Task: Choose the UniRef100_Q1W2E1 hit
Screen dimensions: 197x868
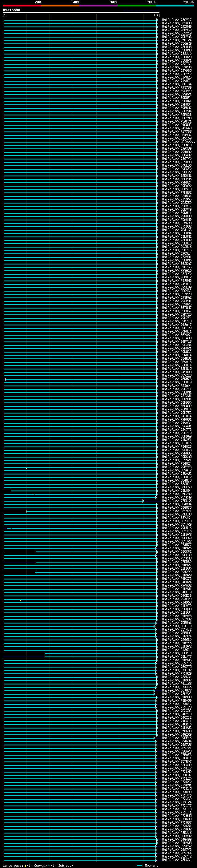Action: pos(177,440)
